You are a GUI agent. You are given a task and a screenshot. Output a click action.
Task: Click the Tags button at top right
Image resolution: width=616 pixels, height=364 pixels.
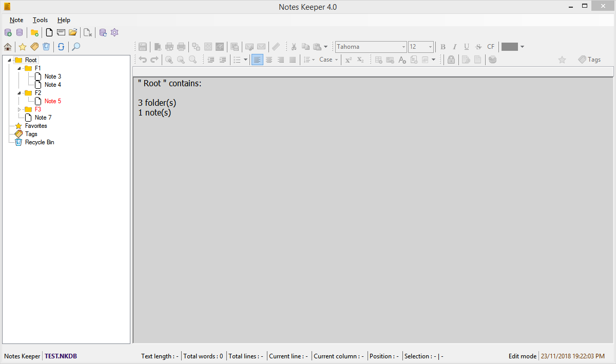coord(589,59)
